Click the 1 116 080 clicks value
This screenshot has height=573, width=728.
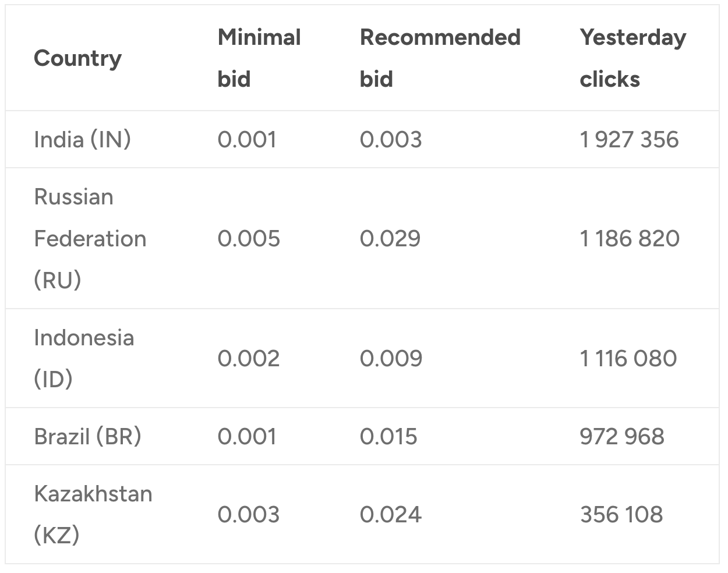coord(628,359)
